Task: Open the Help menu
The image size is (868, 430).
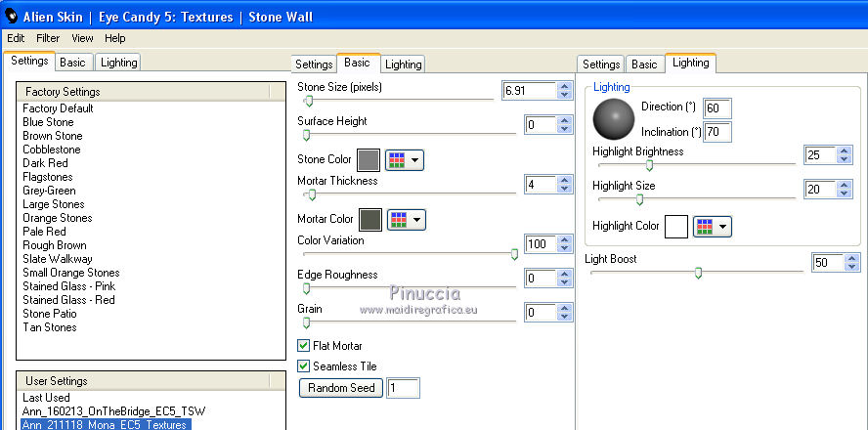Action: pyautogui.click(x=115, y=38)
